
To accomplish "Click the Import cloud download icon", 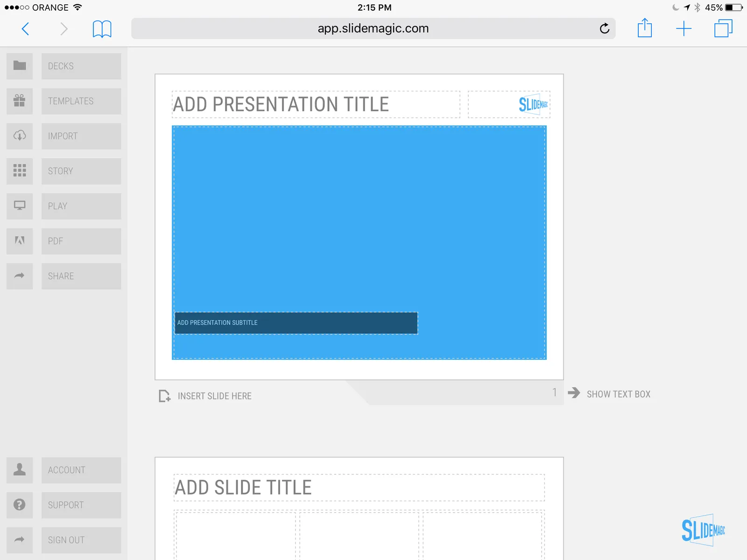I will point(20,136).
